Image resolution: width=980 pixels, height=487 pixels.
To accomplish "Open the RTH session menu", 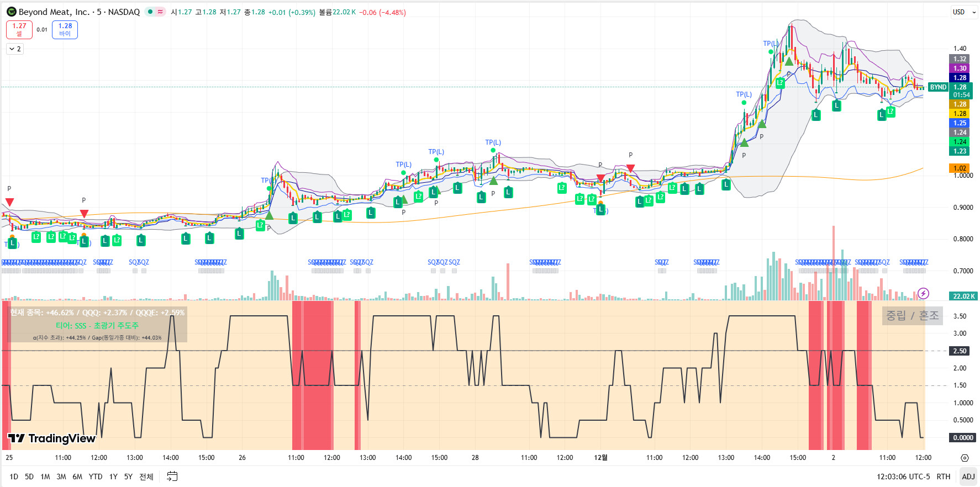I will pos(944,477).
